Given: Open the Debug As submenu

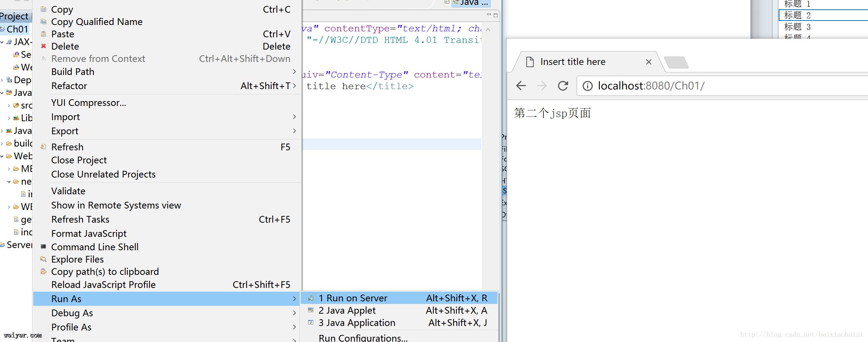Looking at the screenshot, I should click(294, 313).
